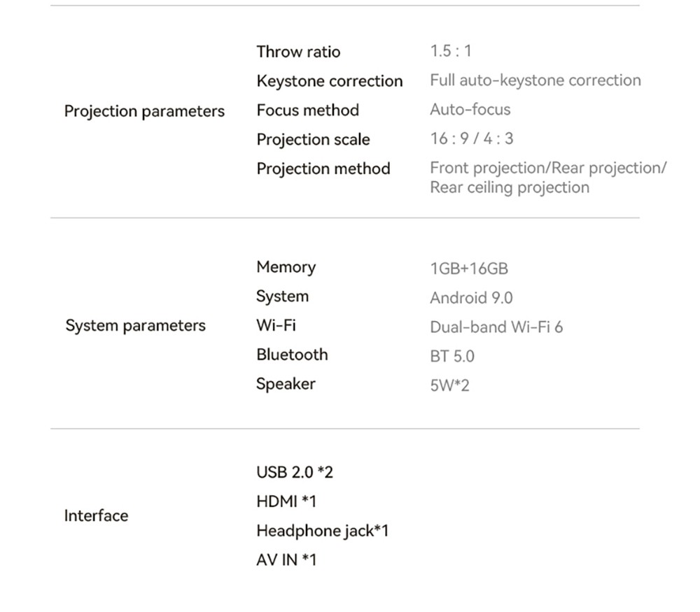Click the 1.5 : 1 throw ratio value

coord(451,51)
